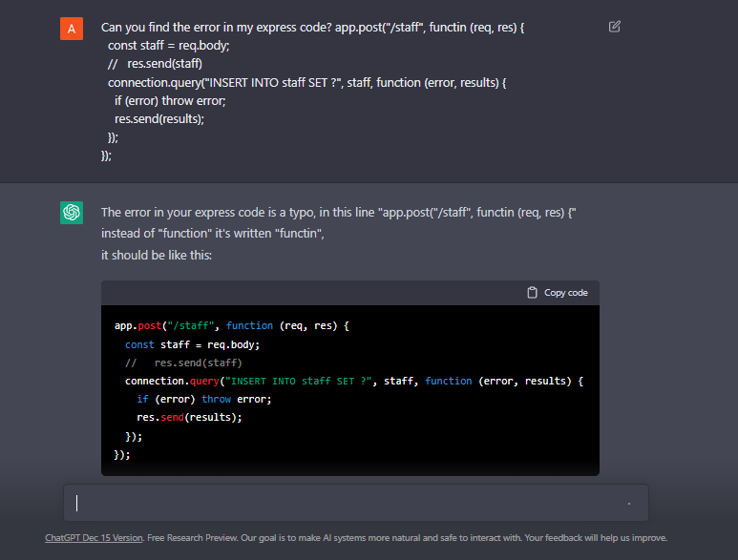Click the final "});" line in code block
The image size is (738, 560).
click(x=122, y=454)
